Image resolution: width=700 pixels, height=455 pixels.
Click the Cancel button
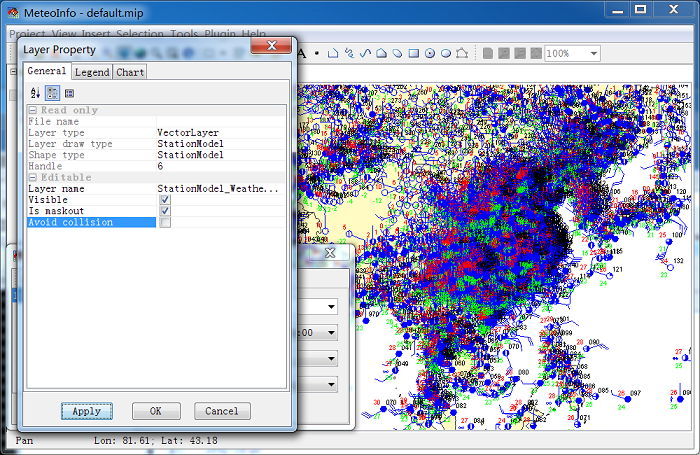[222, 411]
